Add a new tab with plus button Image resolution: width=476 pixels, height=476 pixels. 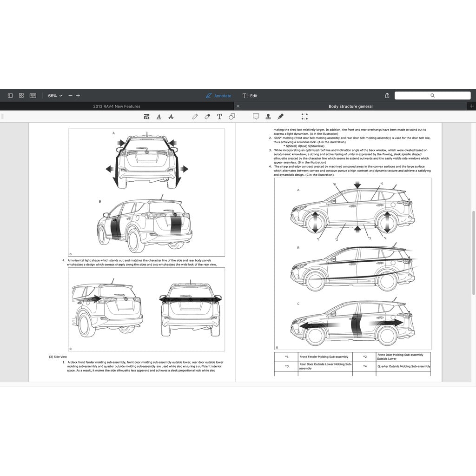coord(472,106)
